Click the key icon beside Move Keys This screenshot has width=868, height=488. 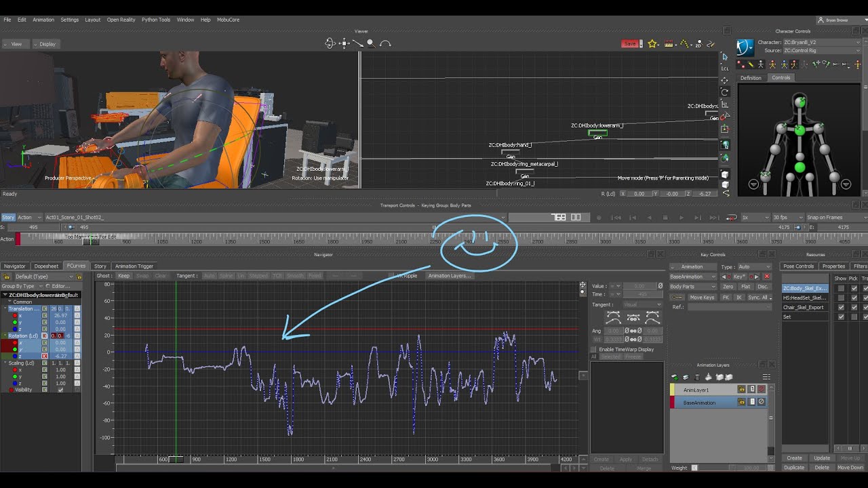(676, 298)
